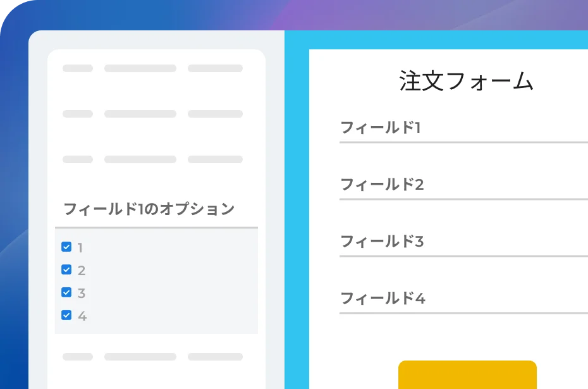Viewport: 588px width, 389px height.
Task: Click the bottom-left placeholder bar
Action: coord(77,356)
